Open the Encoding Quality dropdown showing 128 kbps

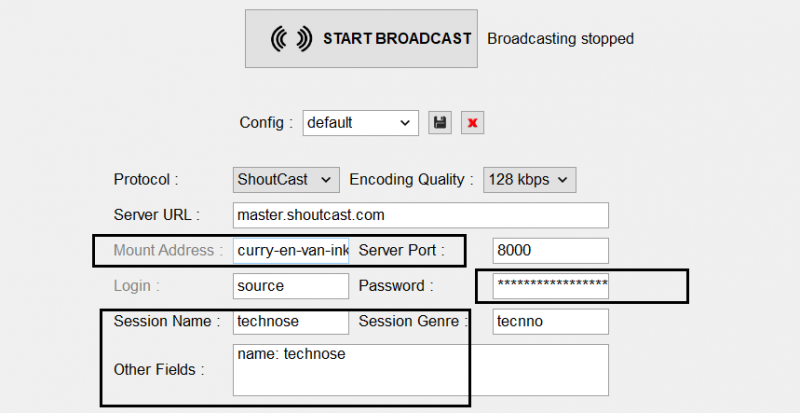pyautogui.click(x=530, y=180)
